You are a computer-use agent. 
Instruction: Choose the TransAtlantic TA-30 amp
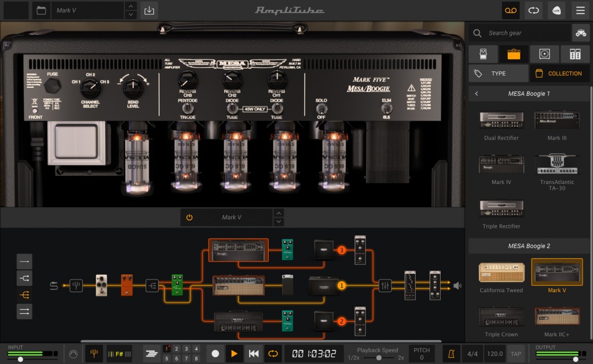pos(557,172)
